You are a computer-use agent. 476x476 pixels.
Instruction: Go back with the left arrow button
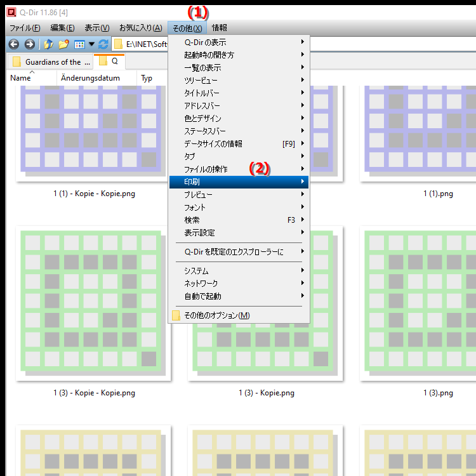point(14,44)
